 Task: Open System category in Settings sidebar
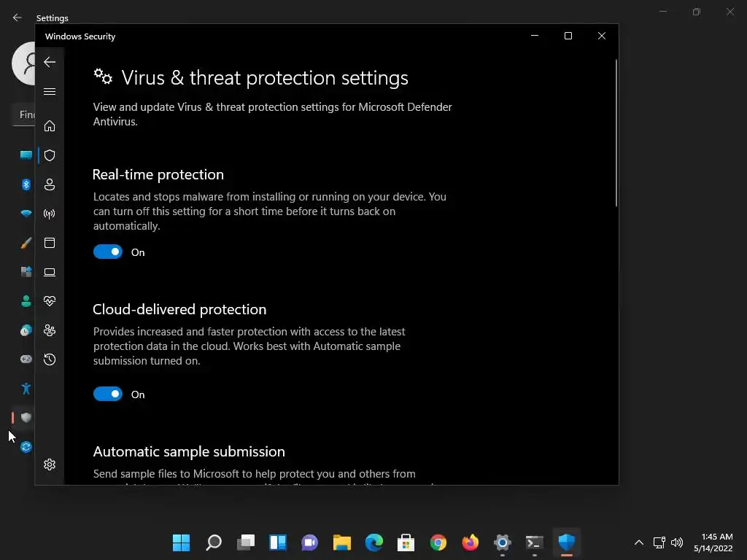point(26,155)
